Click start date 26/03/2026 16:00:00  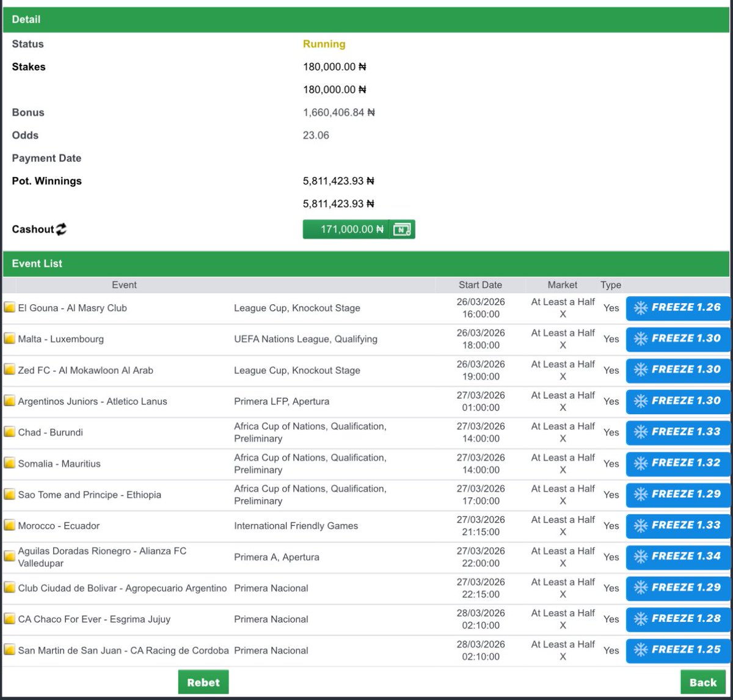click(481, 308)
